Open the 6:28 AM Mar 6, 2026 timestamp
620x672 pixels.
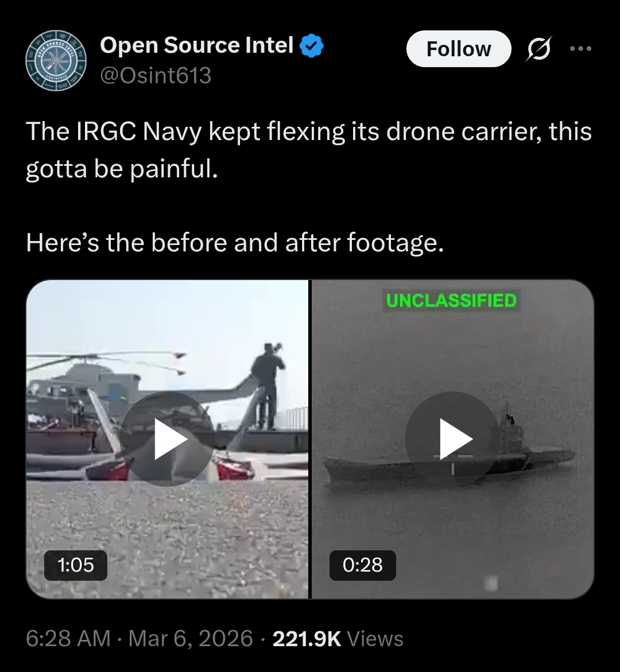(x=139, y=639)
